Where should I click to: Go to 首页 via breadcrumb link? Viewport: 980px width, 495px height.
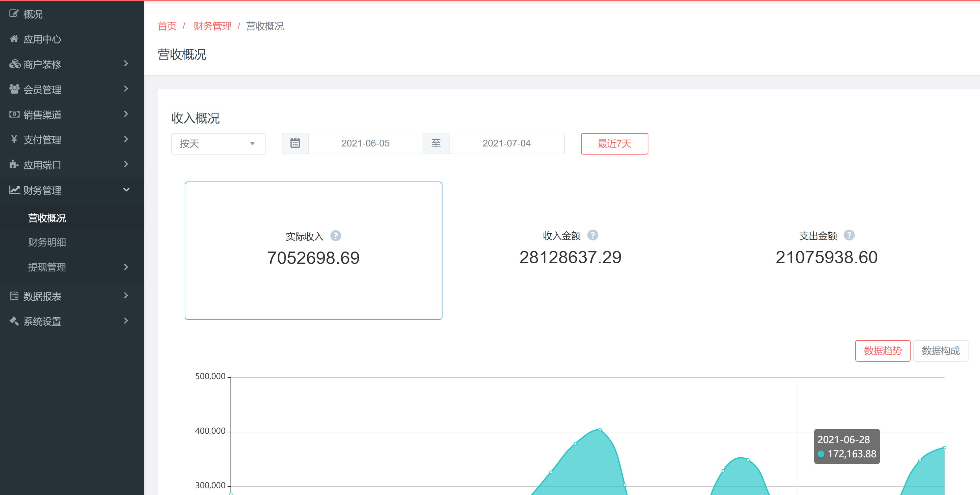(167, 26)
